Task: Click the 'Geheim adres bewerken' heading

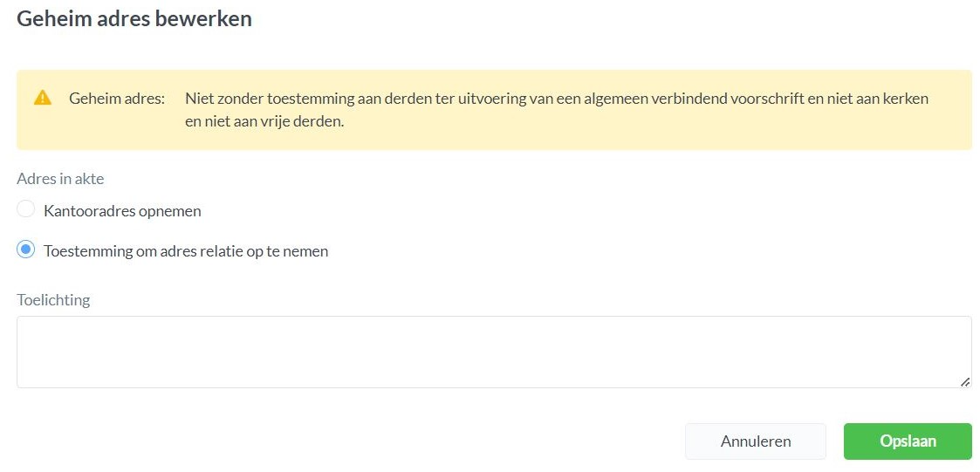Action: (134, 18)
